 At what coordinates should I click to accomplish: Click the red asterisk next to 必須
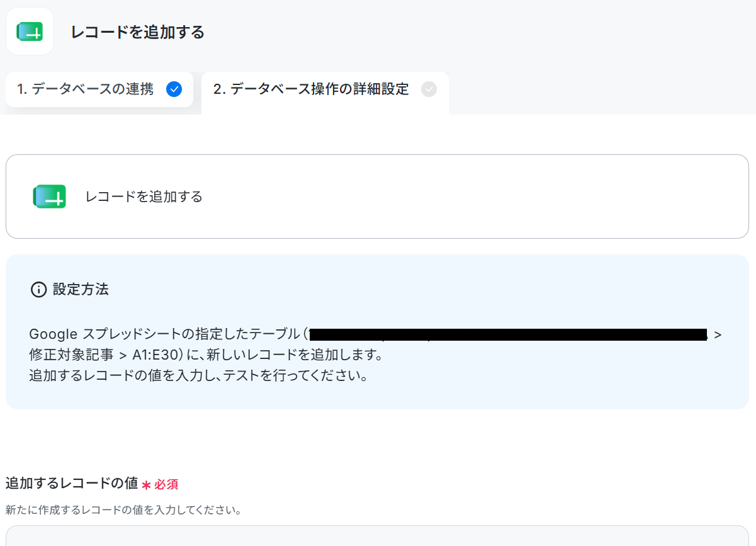[x=146, y=485]
